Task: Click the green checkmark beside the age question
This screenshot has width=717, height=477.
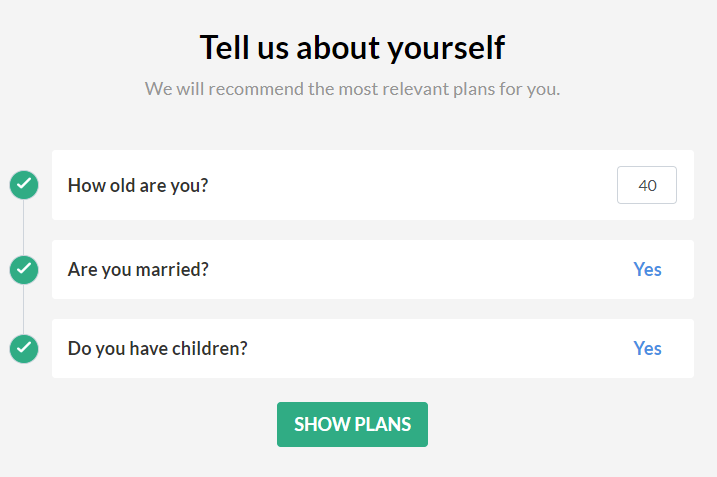Action: (x=24, y=185)
